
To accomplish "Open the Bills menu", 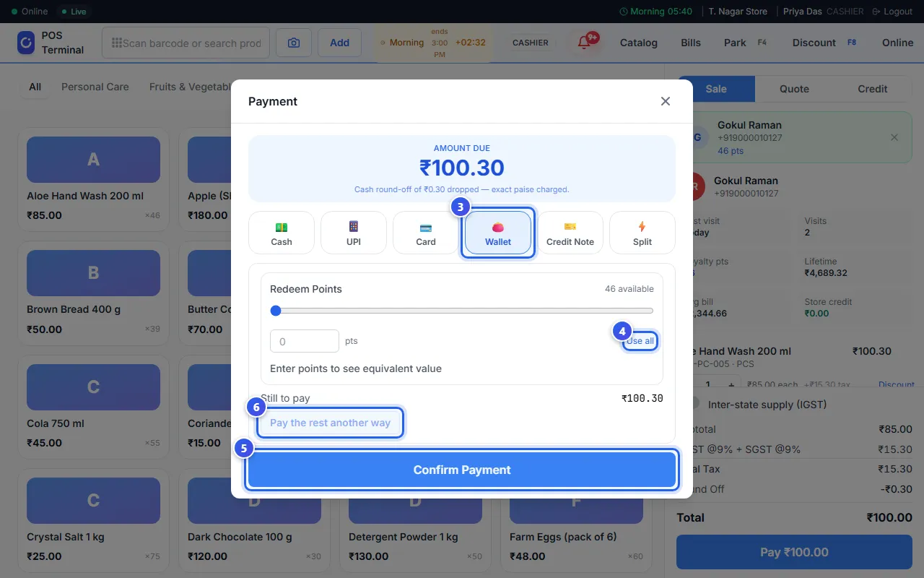I will (691, 43).
